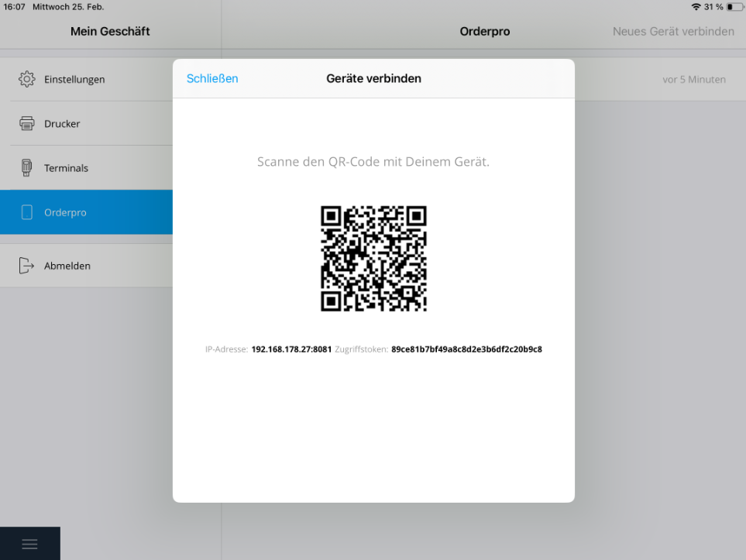This screenshot has height=560, width=746.
Task: Select Terminals in the sidebar
Action: [x=86, y=167]
